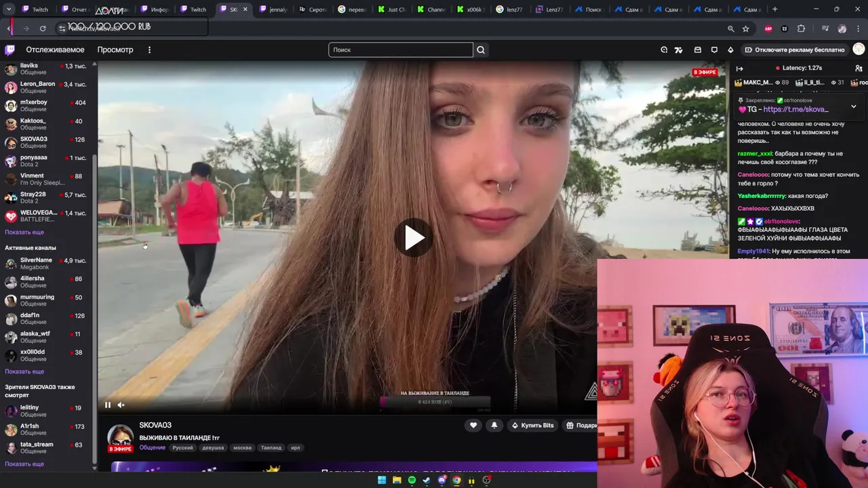The height and width of the screenshot is (488, 868).
Task: Open leitiny channel in sidebar
Action: click(x=46, y=411)
